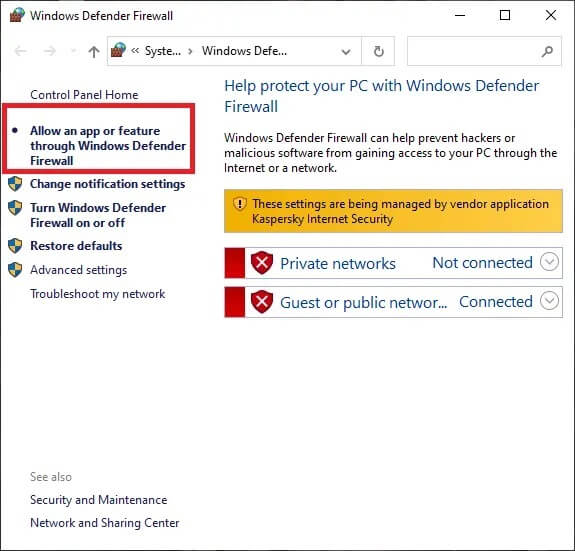This screenshot has width=575, height=551.
Task: Click the search magnifier icon
Action: pyautogui.click(x=547, y=51)
